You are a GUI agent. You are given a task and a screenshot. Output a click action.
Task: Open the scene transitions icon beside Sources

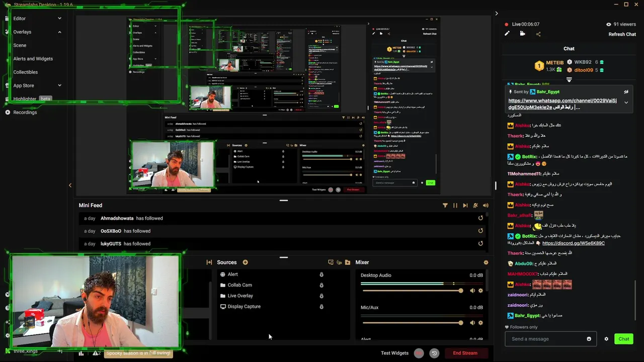click(209, 262)
